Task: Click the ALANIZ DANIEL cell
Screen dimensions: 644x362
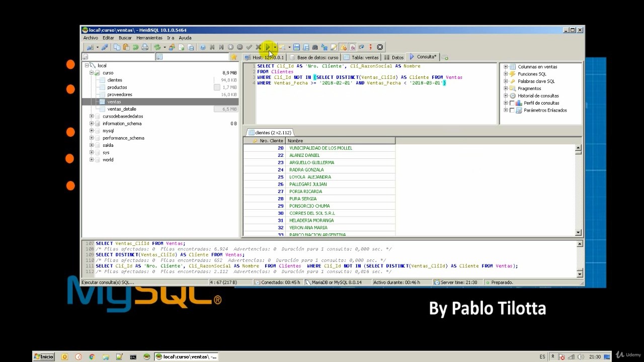Action: point(341,155)
